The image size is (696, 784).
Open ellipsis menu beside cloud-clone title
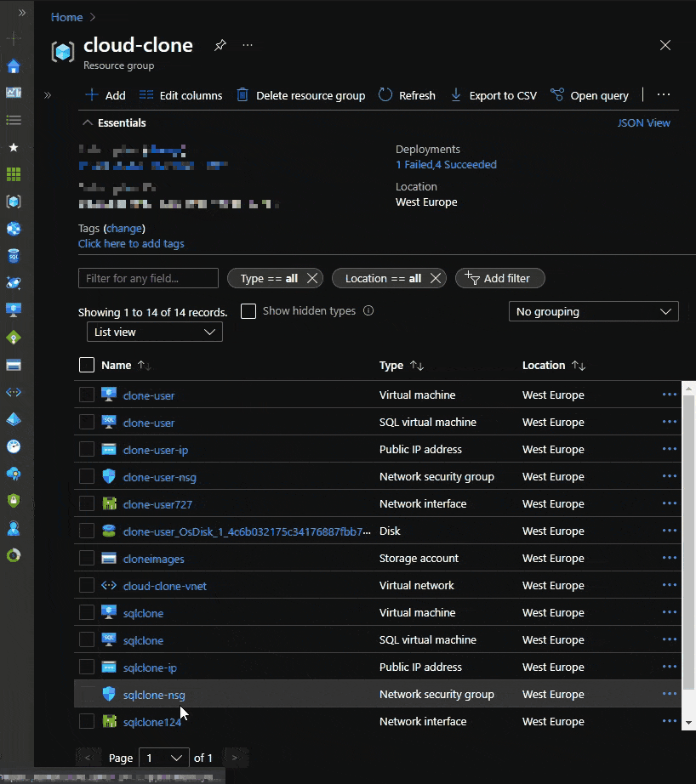pyautogui.click(x=248, y=46)
